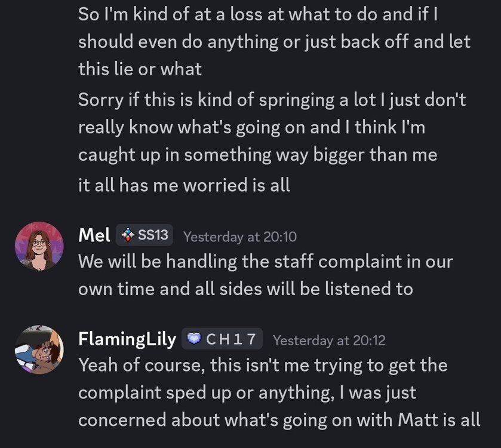Click the Mel username
Viewport: 501px width, 448px height.
click(94, 236)
